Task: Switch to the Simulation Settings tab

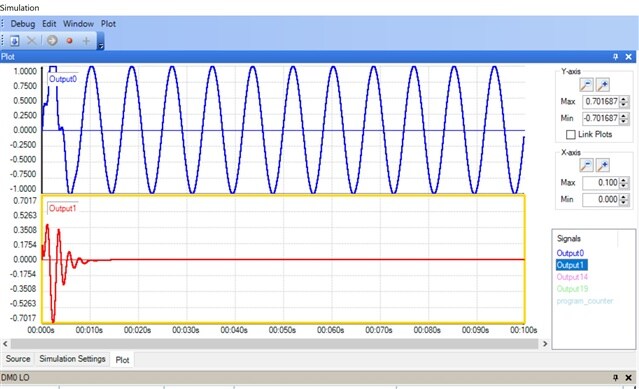Action: (x=72, y=359)
